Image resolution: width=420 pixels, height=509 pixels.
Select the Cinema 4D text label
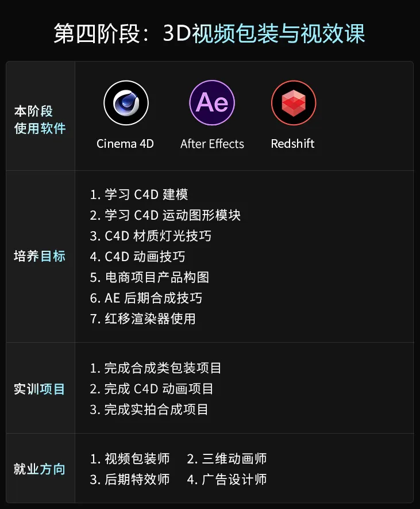click(x=125, y=144)
